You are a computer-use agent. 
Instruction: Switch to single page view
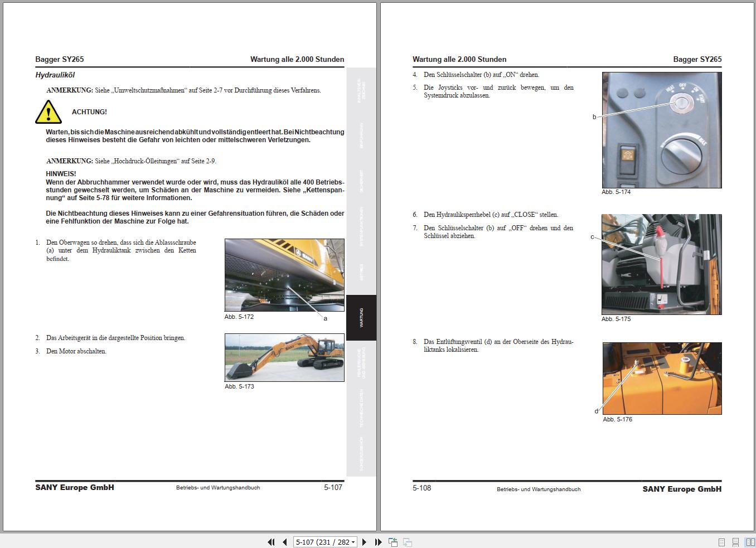(721, 542)
